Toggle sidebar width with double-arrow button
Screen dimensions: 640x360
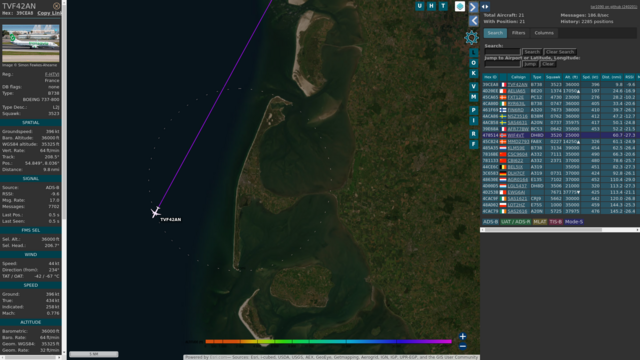tap(485, 7)
